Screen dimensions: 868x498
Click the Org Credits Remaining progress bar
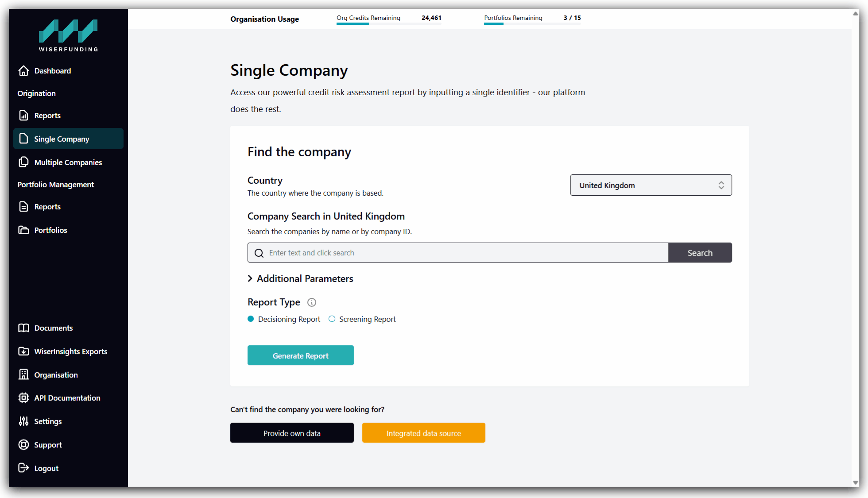point(389,24)
